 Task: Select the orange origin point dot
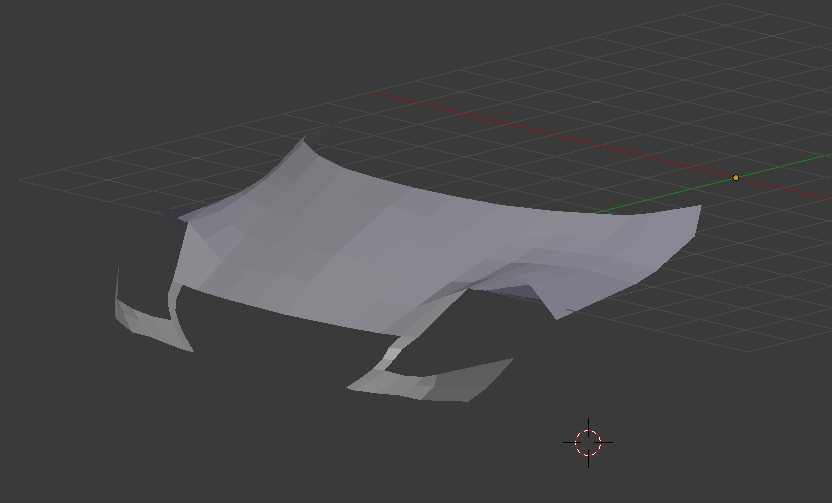tap(736, 178)
